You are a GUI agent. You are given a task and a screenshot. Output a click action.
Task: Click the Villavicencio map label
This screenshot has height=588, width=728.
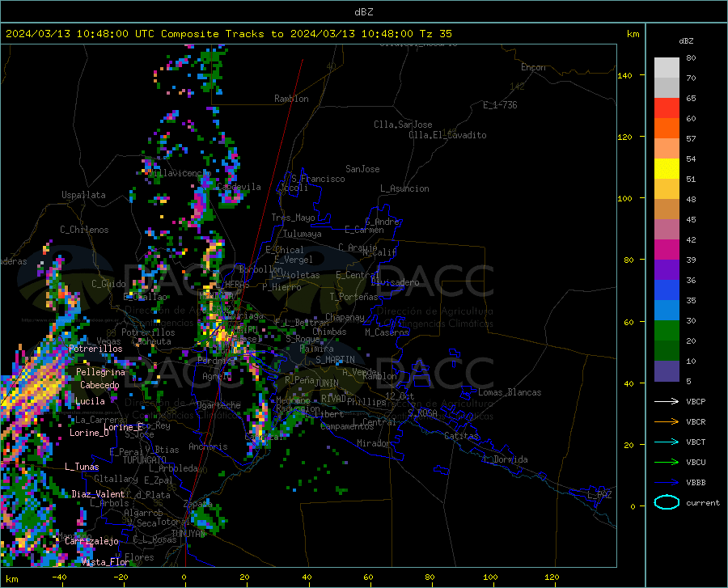coord(179,173)
